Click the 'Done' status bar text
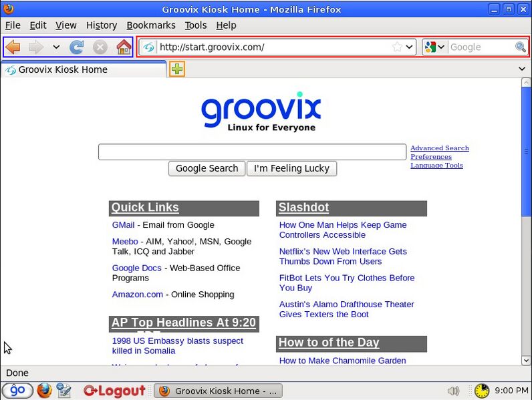This screenshot has width=532, height=400. click(x=17, y=373)
